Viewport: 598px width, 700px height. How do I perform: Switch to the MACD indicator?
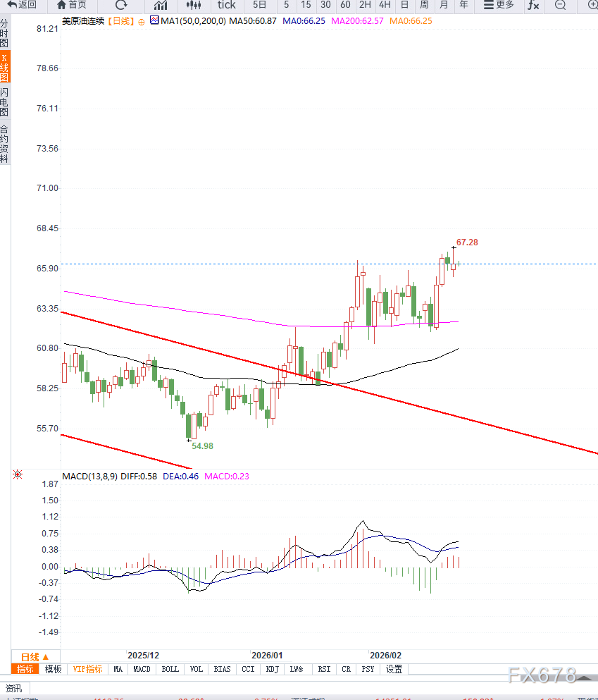142,669
